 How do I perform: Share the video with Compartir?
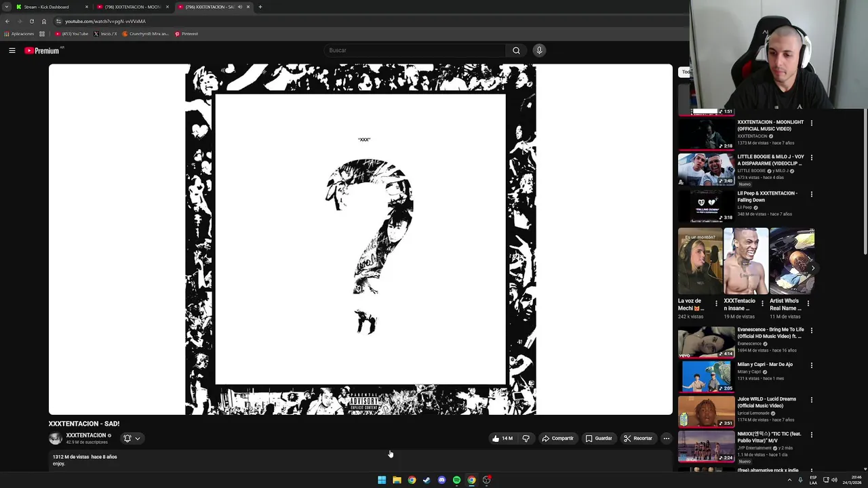[557, 439]
